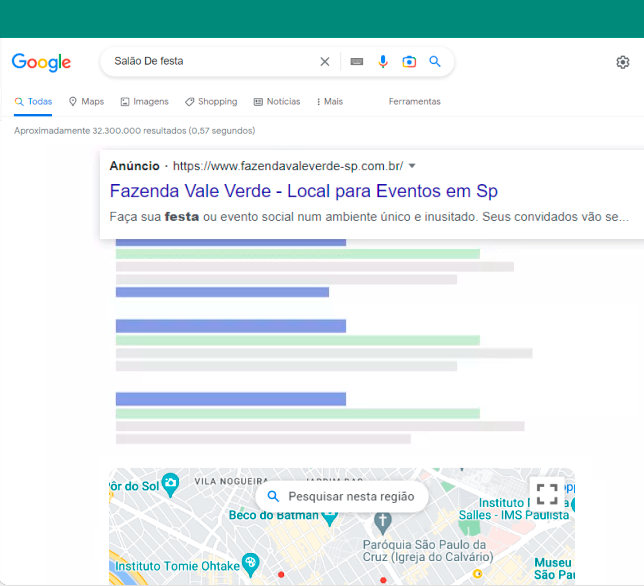Open the Shopping tab
The width and height of the screenshot is (644, 586).
[211, 101]
